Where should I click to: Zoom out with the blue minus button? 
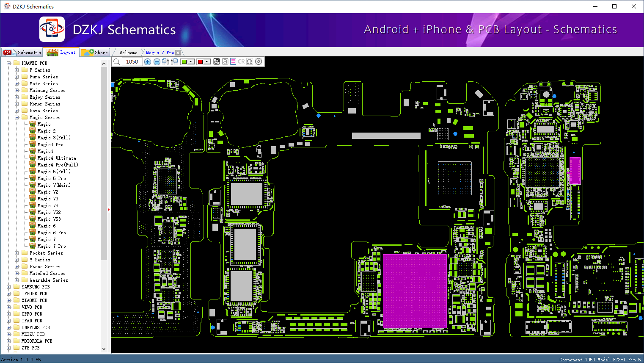157,62
